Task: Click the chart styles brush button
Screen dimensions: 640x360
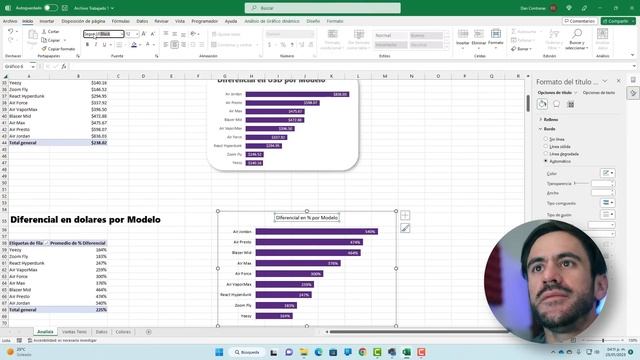Action: pos(405,228)
